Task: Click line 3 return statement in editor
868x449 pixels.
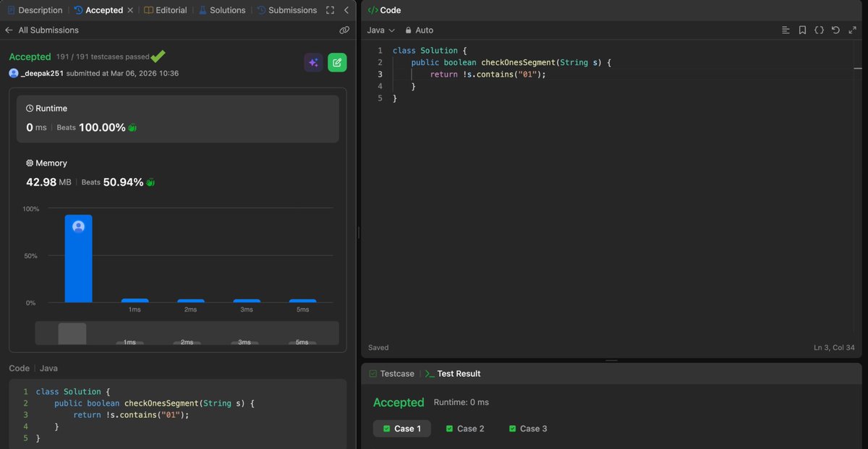Action: [488, 74]
